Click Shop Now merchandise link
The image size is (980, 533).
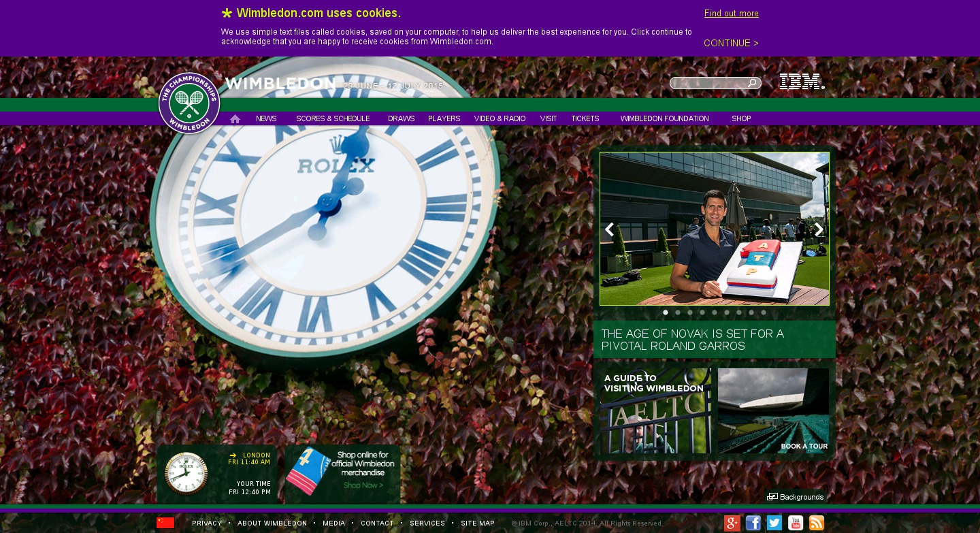(363, 485)
